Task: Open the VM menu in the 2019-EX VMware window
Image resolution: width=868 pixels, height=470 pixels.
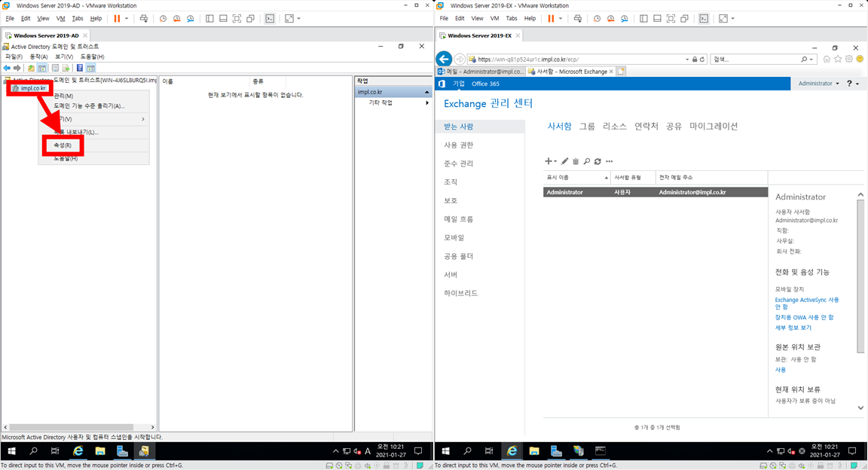Action: click(x=494, y=18)
